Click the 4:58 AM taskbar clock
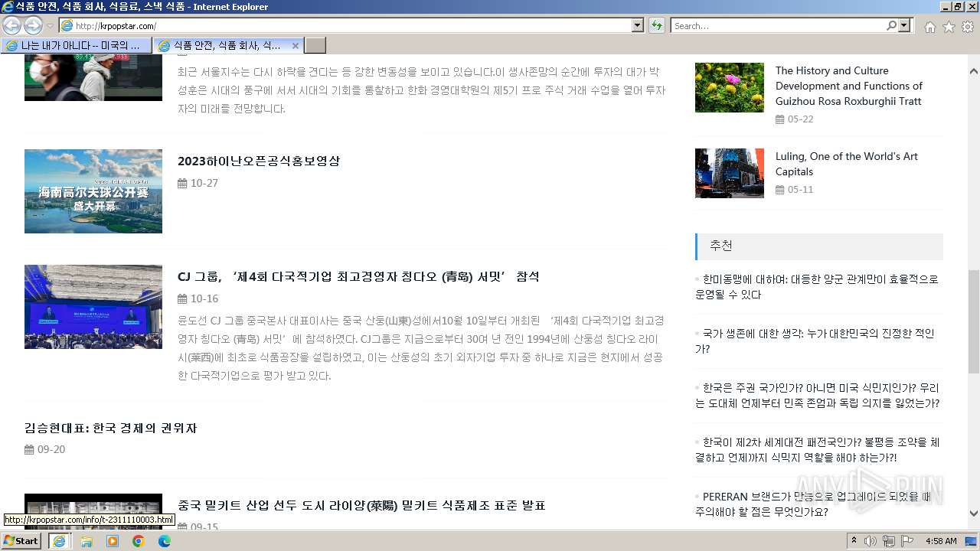980x551 pixels. [x=941, y=541]
